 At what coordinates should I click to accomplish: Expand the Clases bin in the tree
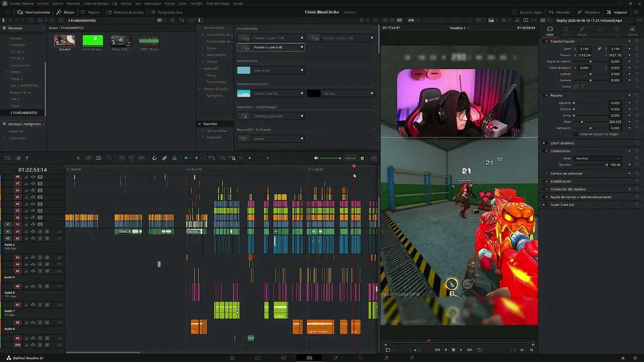[x=7, y=72]
